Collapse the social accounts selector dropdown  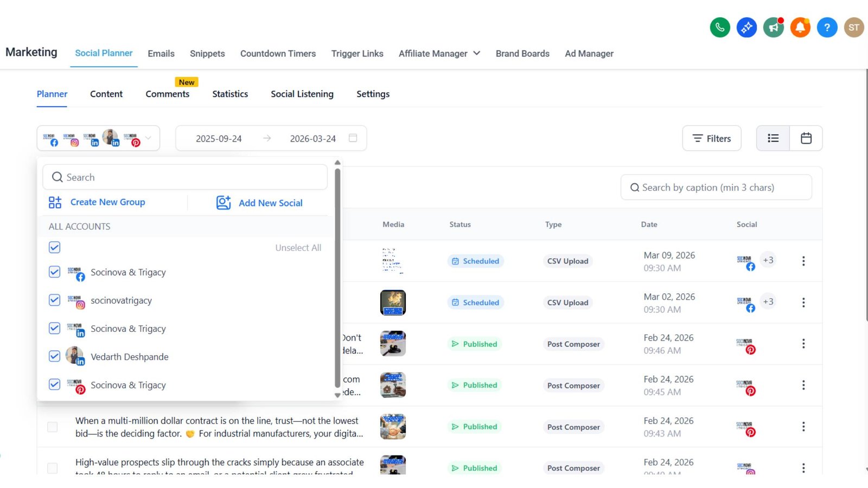click(148, 138)
